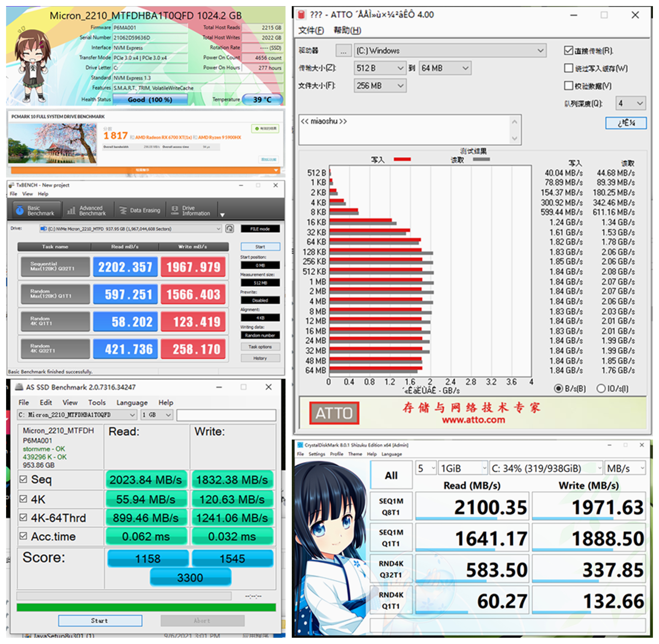Select the IO/s radio button in ATTO
Screen dimensions: 659x644
point(601,389)
